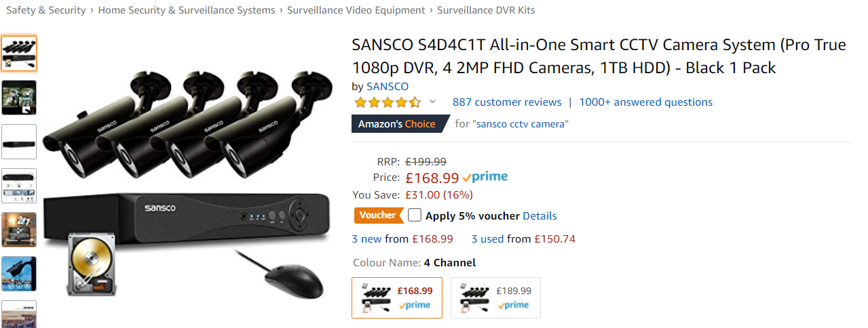The width and height of the screenshot is (868, 328).
Task: View the second thumbnail with camera footage
Action: 19,98
